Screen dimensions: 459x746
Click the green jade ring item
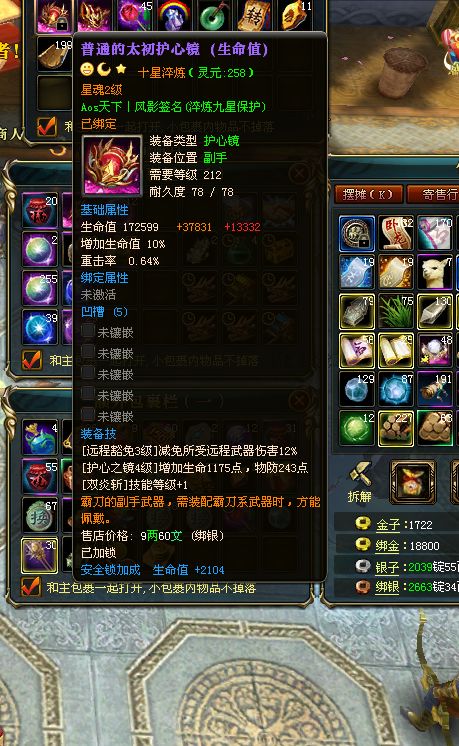[x=213, y=16]
